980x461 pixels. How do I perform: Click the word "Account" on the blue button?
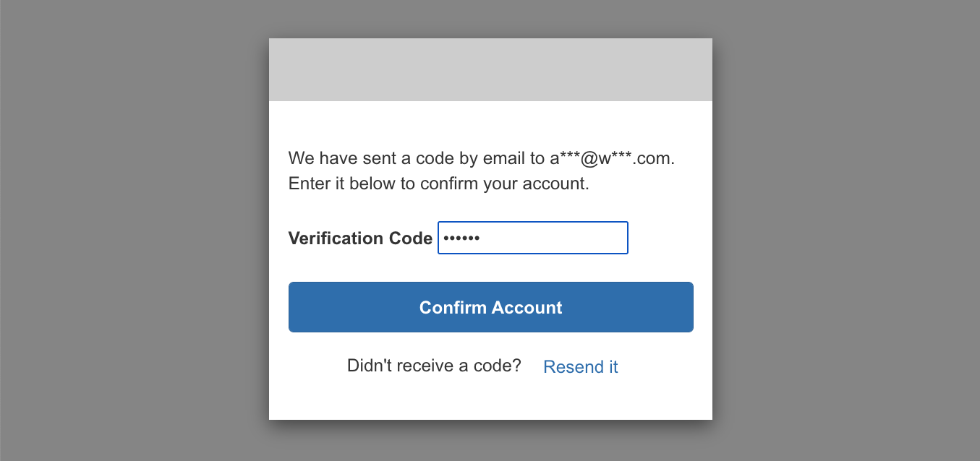click(x=527, y=308)
